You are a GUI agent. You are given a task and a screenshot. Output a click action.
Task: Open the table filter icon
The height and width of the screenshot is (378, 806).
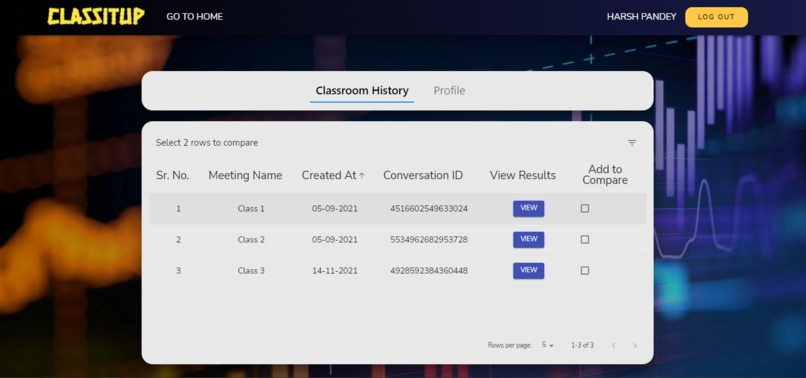[632, 143]
